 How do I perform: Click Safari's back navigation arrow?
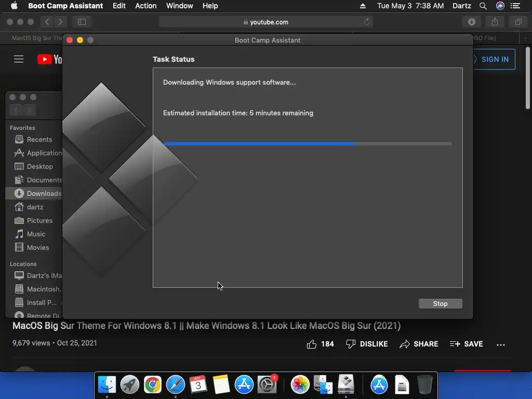47,22
